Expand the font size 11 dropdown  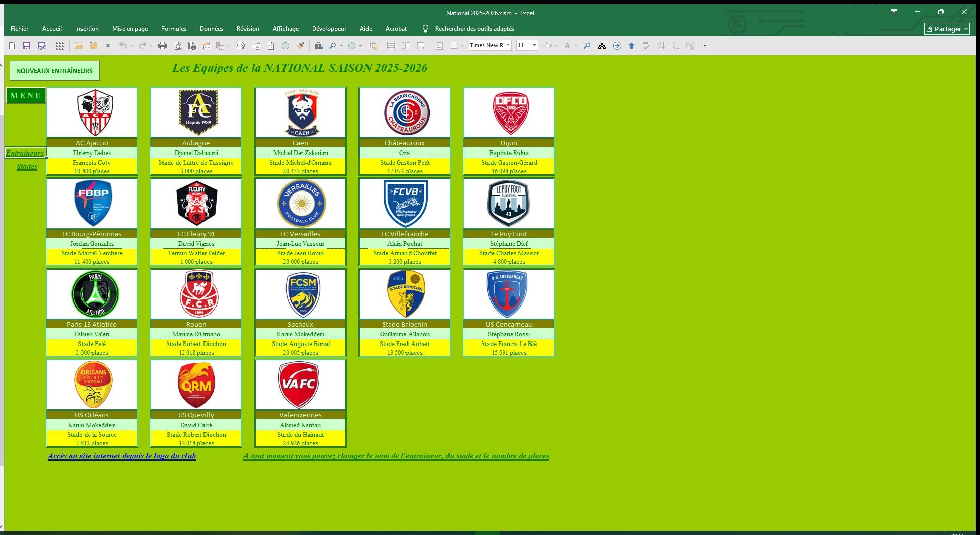click(x=534, y=45)
